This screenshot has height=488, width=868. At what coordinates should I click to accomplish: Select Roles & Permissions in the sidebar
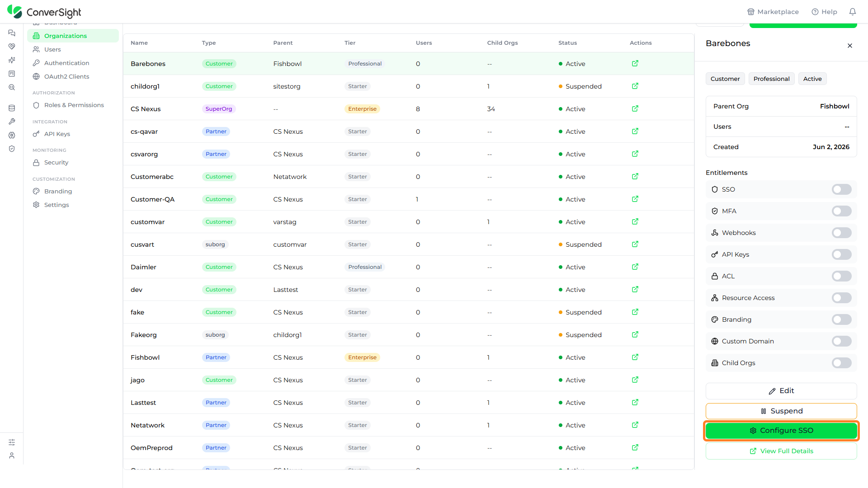tap(73, 105)
